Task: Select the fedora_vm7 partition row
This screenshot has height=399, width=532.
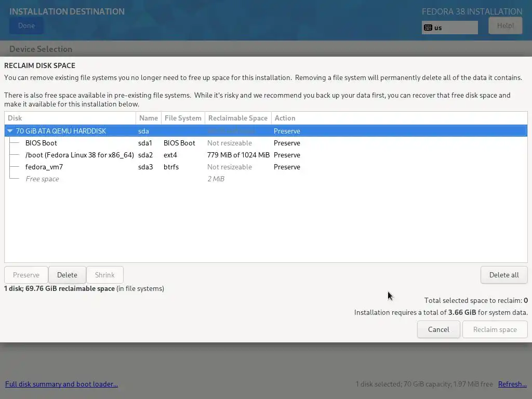Action: [266, 167]
